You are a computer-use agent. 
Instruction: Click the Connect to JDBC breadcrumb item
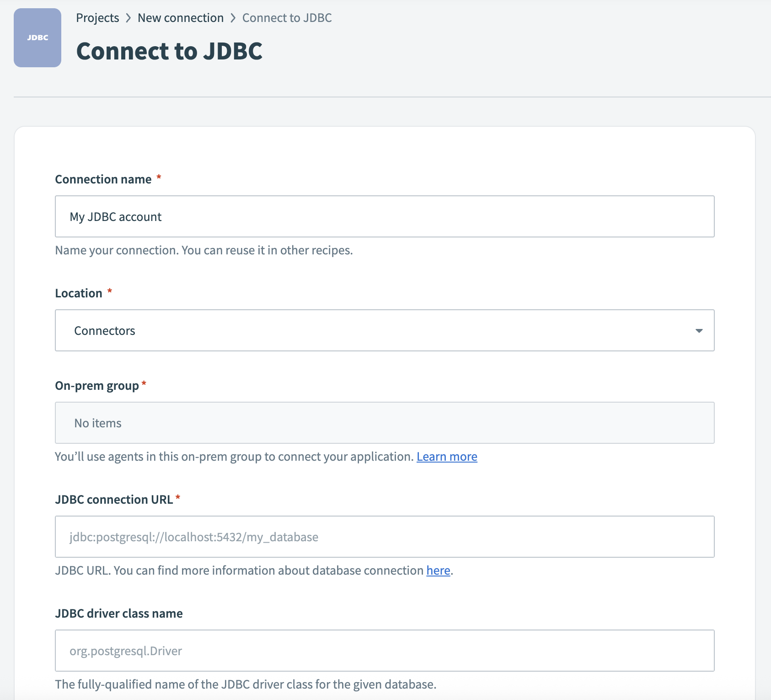click(287, 18)
